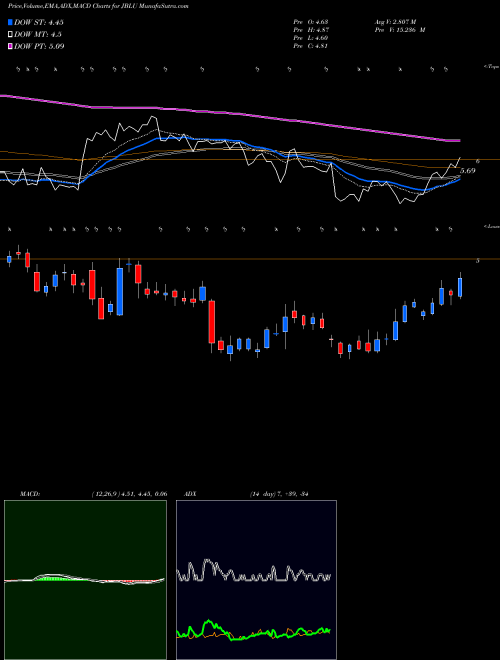Click the 'Pre O: 4.68' open value
Image resolution: width=500 pixels, height=660 pixels.
(311, 22)
